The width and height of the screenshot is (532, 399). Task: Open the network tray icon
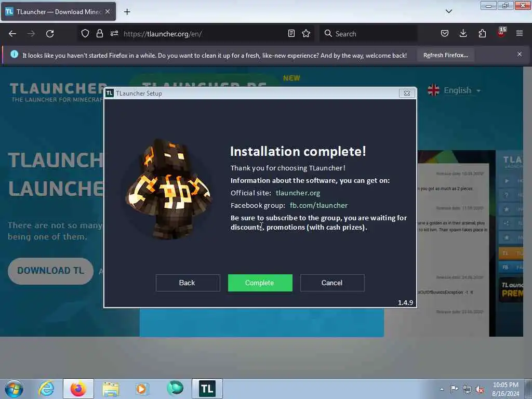[467, 390]
